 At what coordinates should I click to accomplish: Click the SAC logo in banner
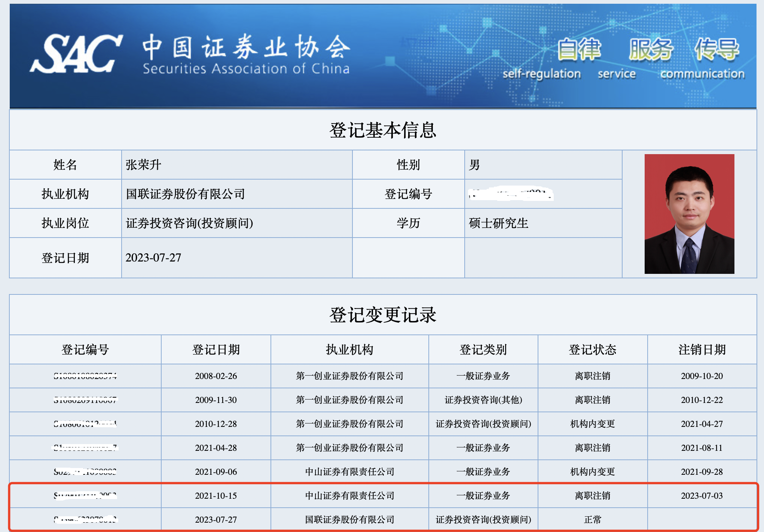pos(77,54)
